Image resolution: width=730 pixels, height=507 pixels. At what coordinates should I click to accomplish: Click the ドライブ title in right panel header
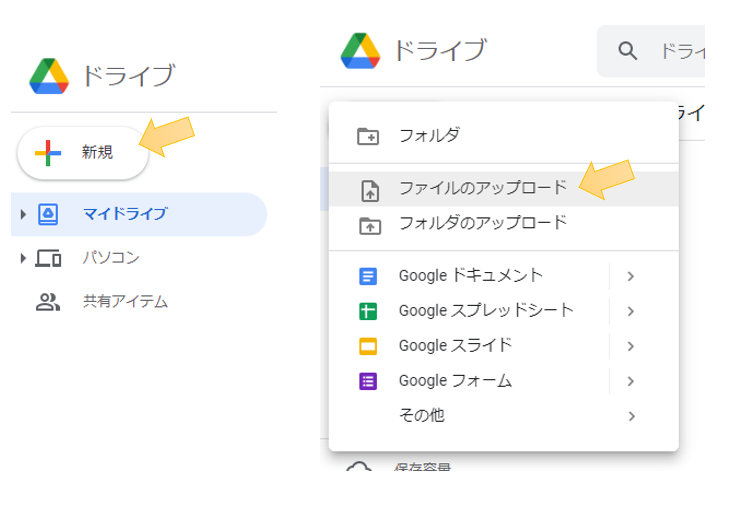pos(440,50)
